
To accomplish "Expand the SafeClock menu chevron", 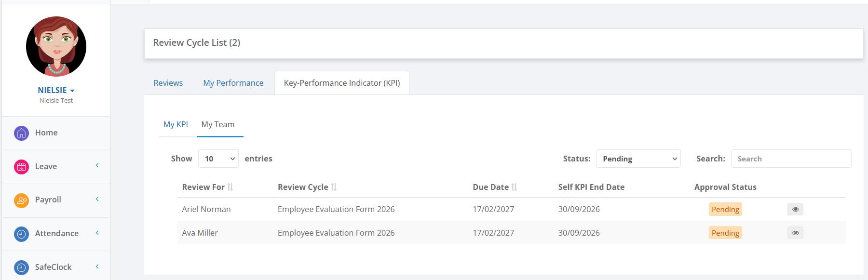I will [97, 267].
